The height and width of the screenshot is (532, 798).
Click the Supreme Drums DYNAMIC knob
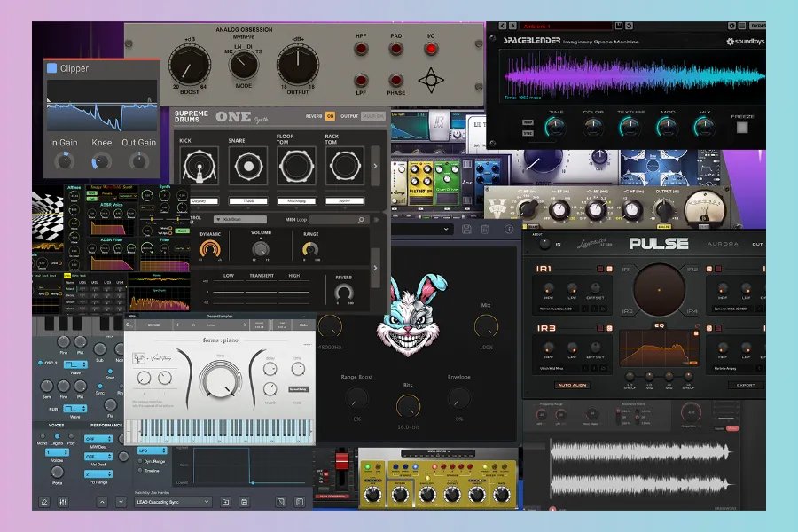pos(210,249)
